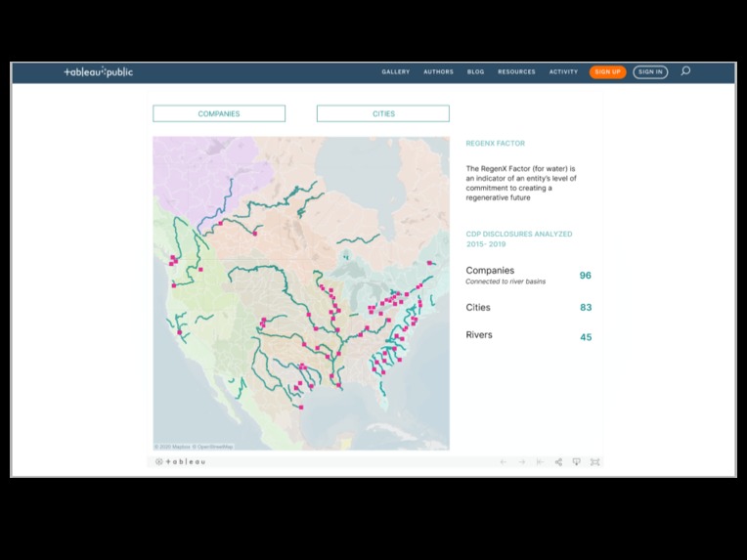The height and width of the screenshot is (560, 747).
Task: Click the CDP DISCLOSURES ANALYZED heading
Action: (x=519, y=239)
